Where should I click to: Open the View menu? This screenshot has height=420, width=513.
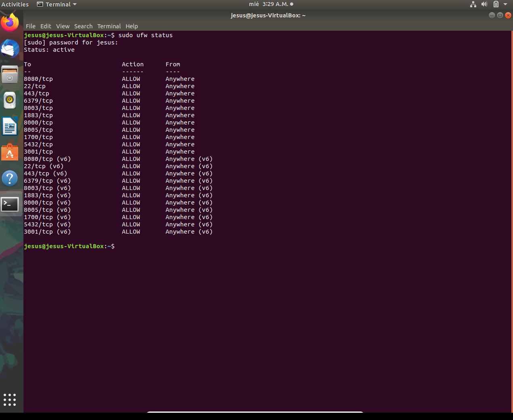point(63,26)
